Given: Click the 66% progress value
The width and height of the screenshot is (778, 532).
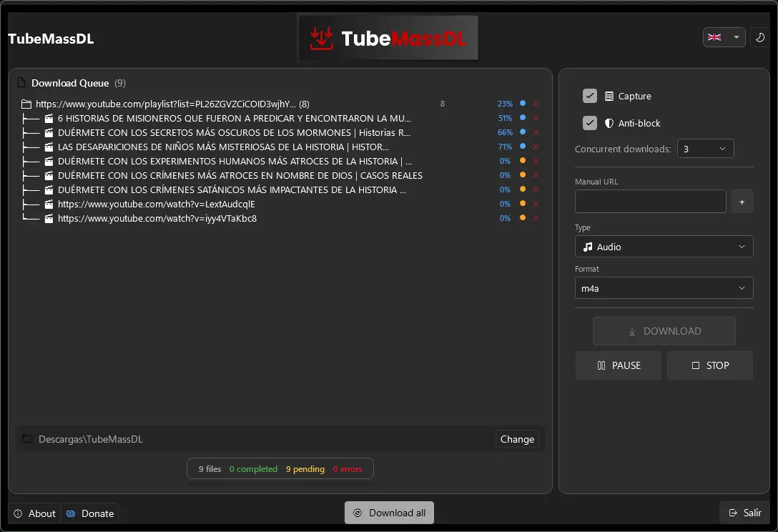Looking at the screenshot, I should pos(505,132).
